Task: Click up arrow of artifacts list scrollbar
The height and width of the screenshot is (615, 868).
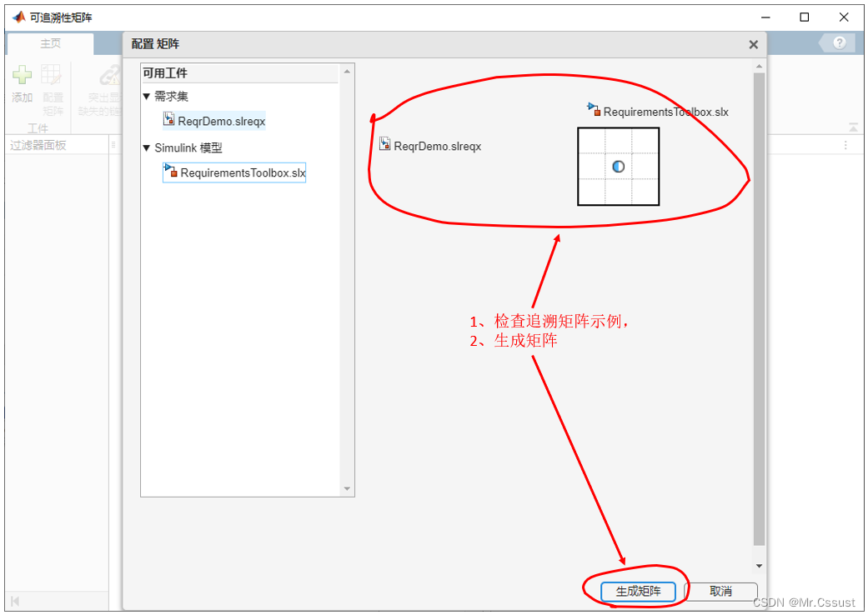Action: pyautogui.click(x=347, y=72)
